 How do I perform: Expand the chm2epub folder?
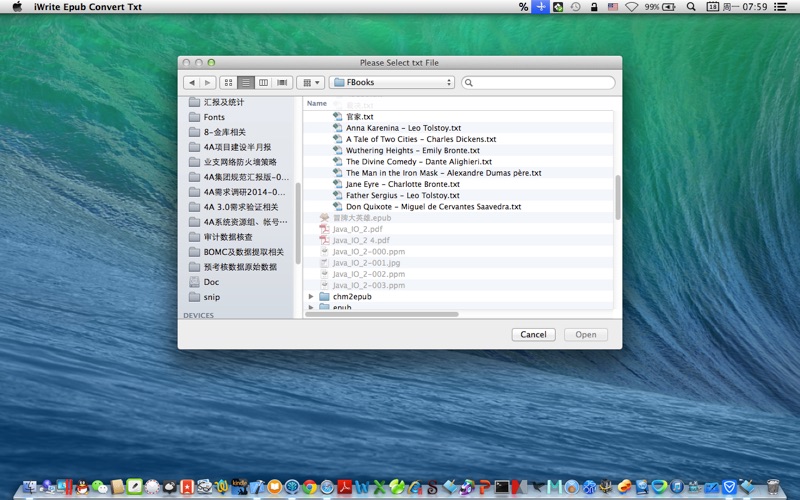click(x=311, y=296)
